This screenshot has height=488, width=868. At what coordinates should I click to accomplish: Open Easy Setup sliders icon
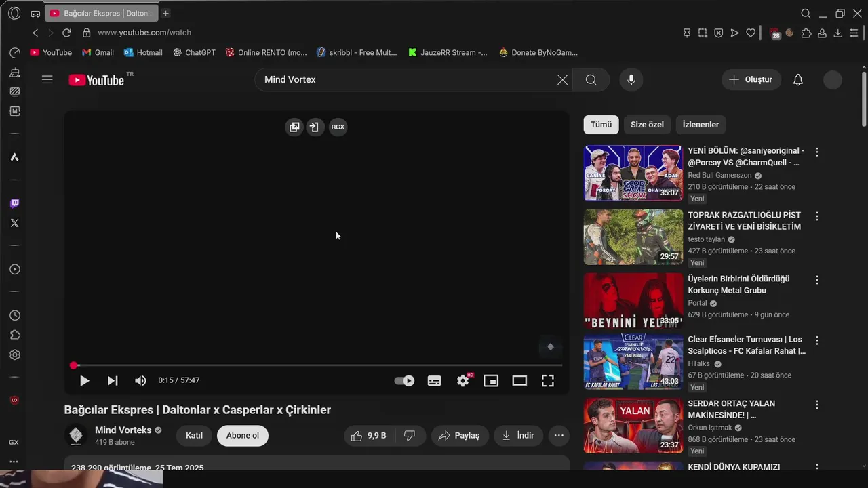point(854,33)
